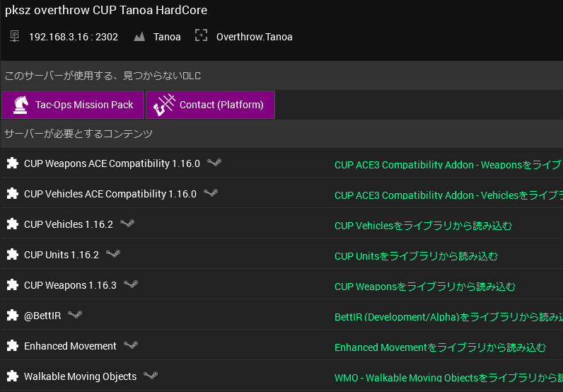The image size is (563, 392).
Task: Click the Contact antenna DLC icon
Action: (164, 105)
